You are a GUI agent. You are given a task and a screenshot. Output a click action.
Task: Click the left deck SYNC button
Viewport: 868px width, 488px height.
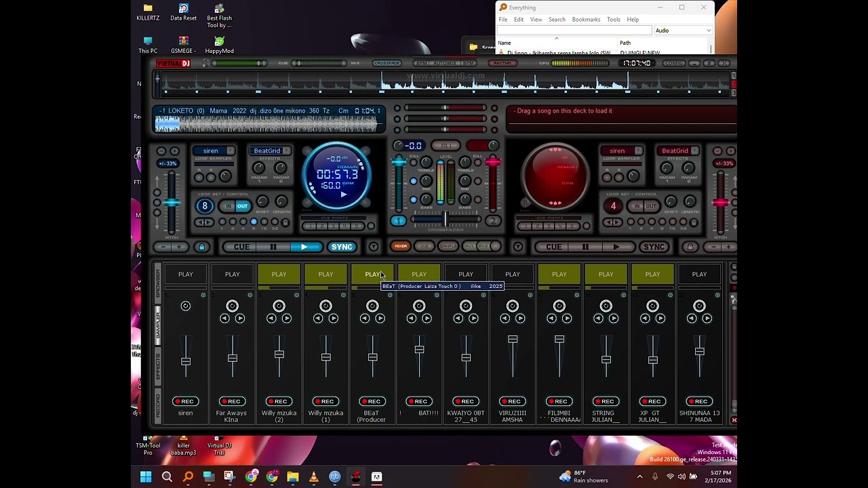tap(342, 247)
